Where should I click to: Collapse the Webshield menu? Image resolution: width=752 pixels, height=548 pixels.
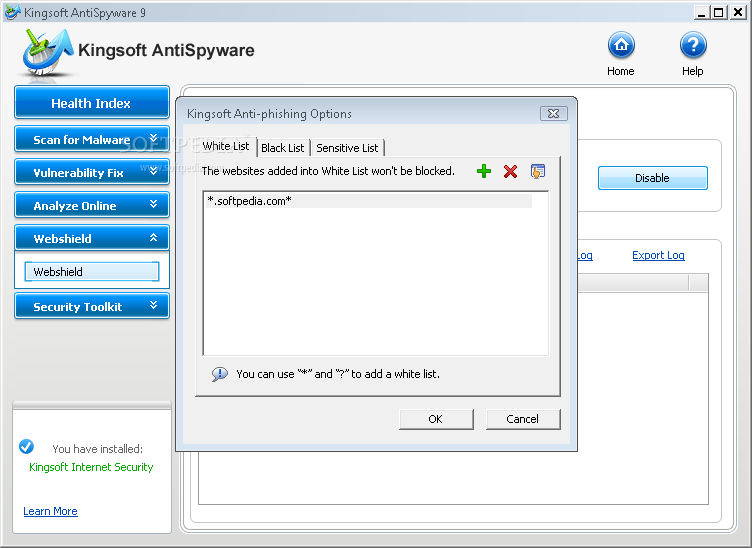pos(92,238)
